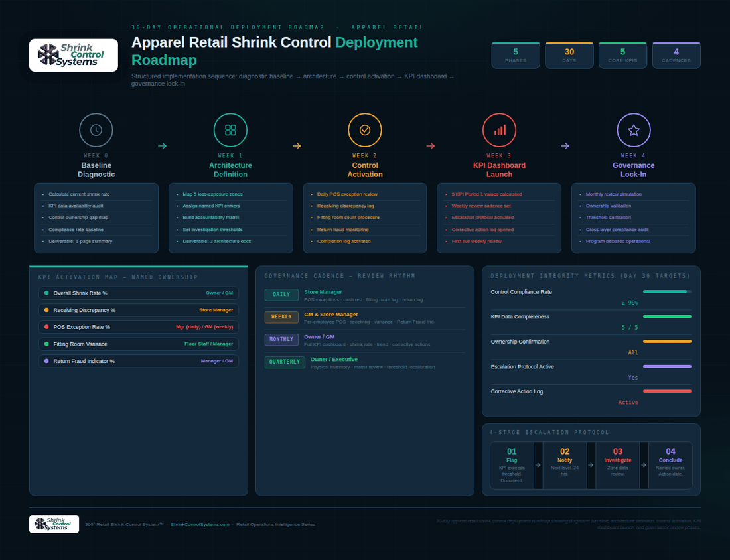
Task: Click the MONTHLY cadence badge
Action: click(281, 339)
